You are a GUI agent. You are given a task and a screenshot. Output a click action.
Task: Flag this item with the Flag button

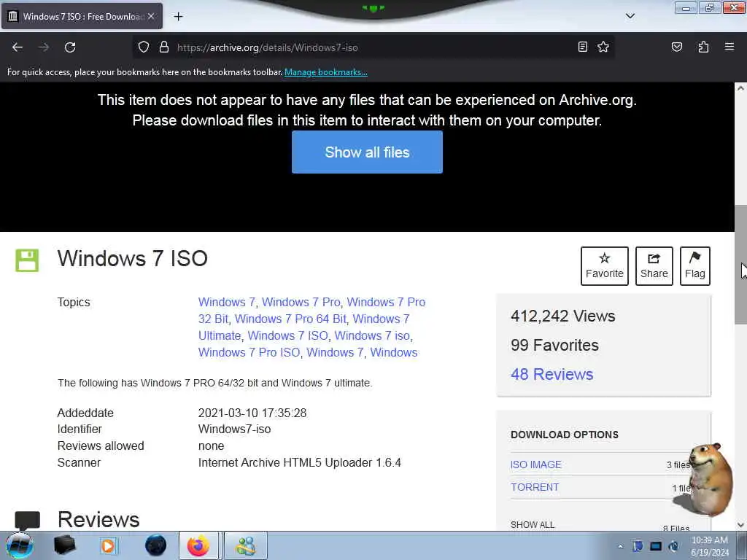click(x=695, y=265)
